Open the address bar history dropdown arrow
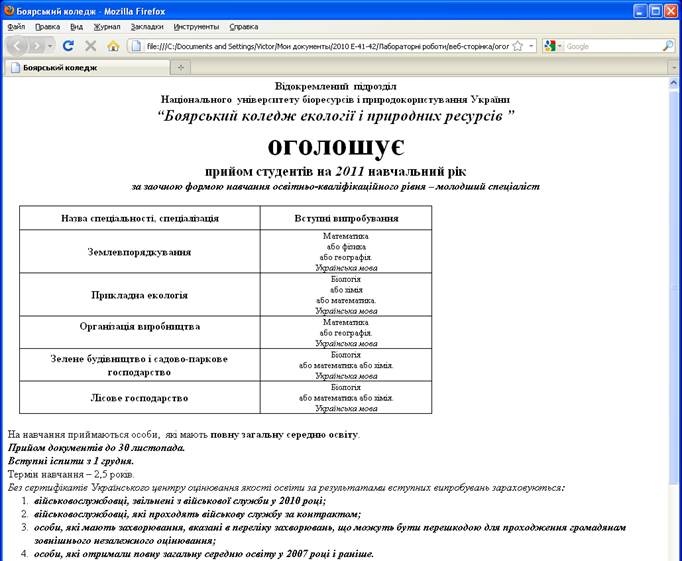 pos(531,46)
